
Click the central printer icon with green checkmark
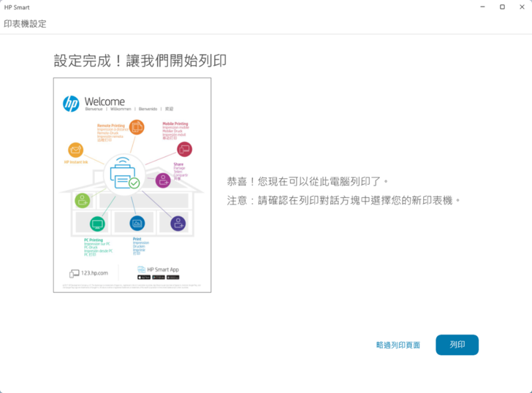click(x=123, y=174)
